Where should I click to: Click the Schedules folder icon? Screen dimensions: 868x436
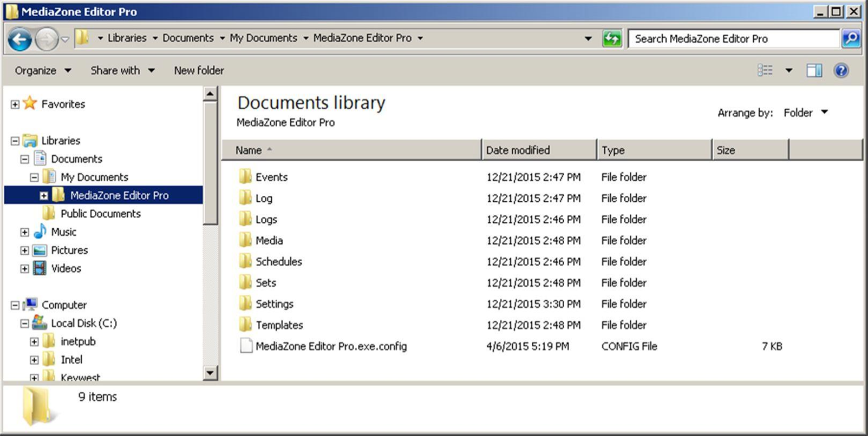click(x=245, y=261)
